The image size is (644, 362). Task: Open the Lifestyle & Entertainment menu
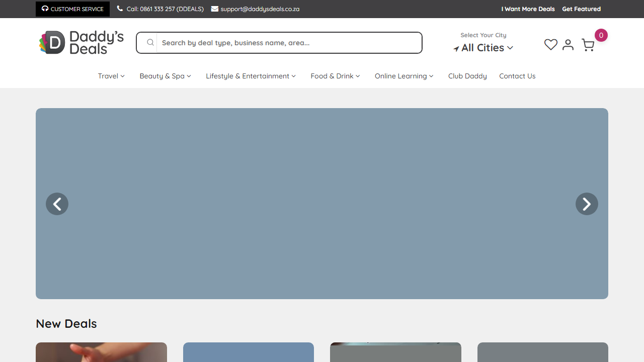pos(251,76)
